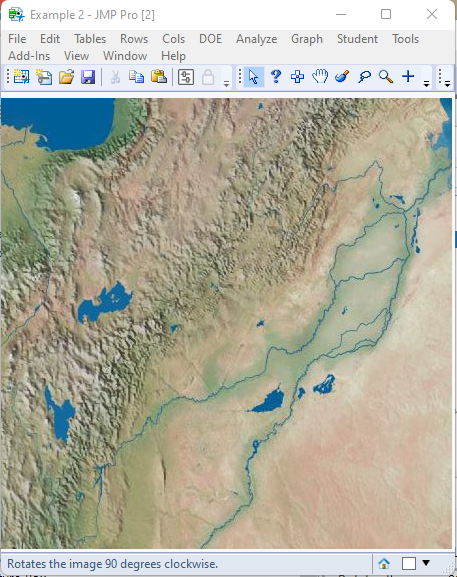Click the Paste clipboard icon
Viewport: 457px width, 577px height.
159,77
